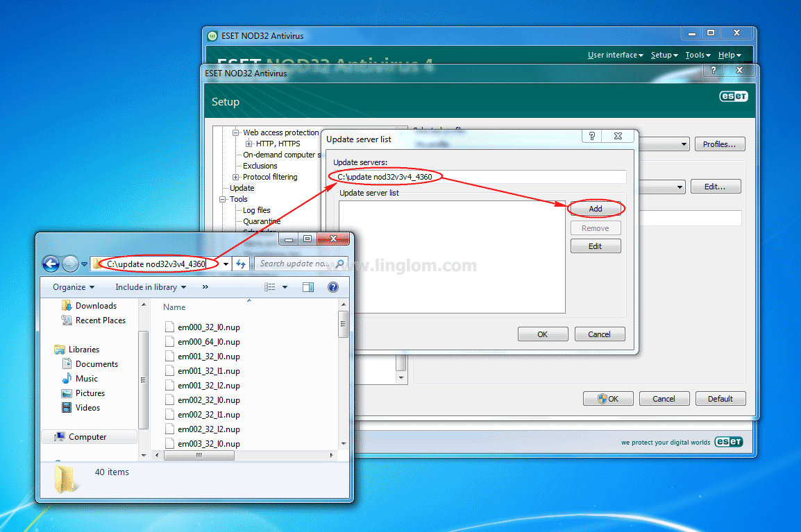The width and height of the screenshot is (801, 532).
Task: Select Exclusions in Setup tree
Action: 260,166
